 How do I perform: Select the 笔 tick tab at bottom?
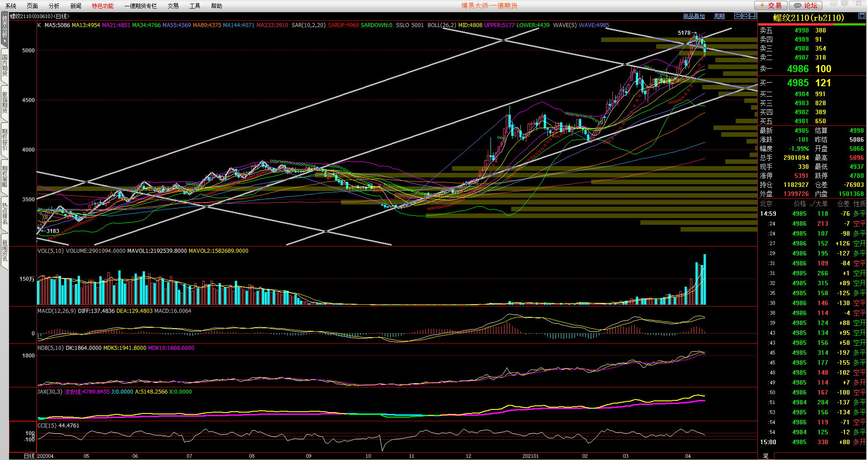coord(765,456)
